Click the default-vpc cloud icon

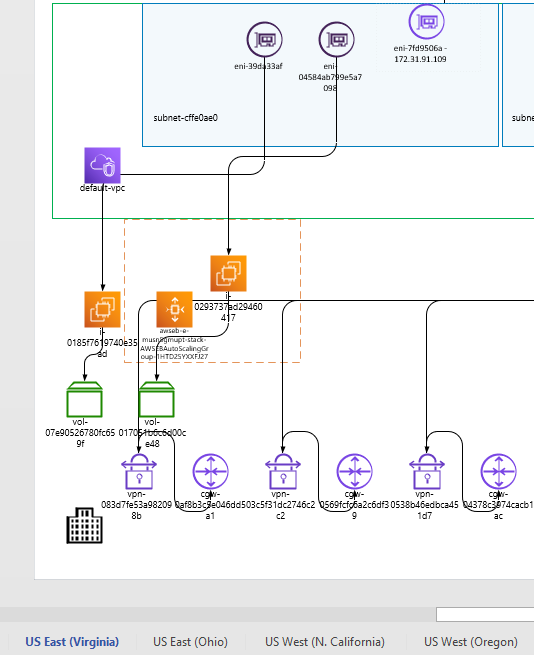(x=102, y=165)
